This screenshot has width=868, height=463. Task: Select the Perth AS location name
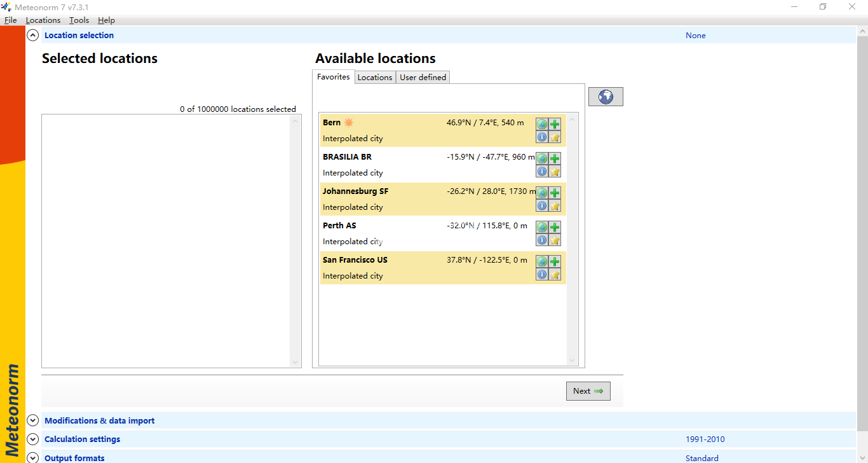(x=339, y=226)
